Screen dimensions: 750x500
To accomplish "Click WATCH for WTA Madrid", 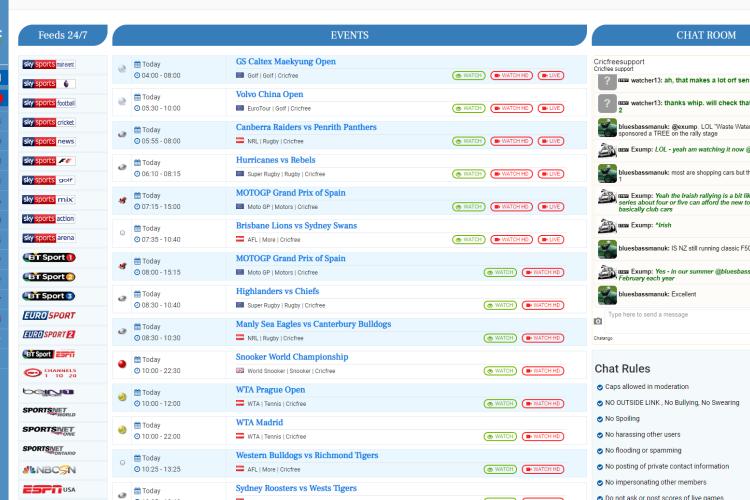I will tap(500, 436).
